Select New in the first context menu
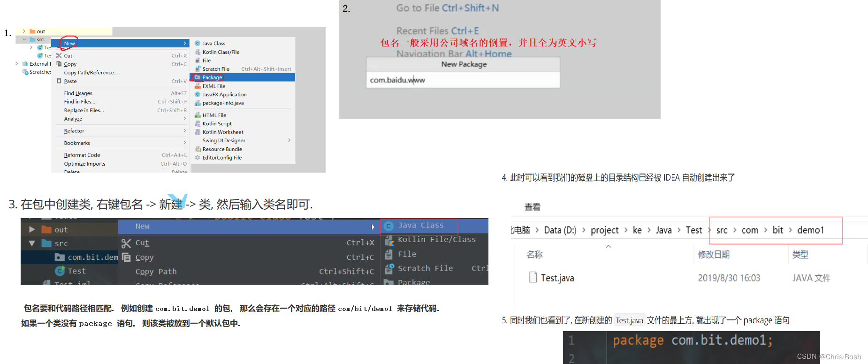This screenshot has width=868, height=364. (x=120, y=43)
